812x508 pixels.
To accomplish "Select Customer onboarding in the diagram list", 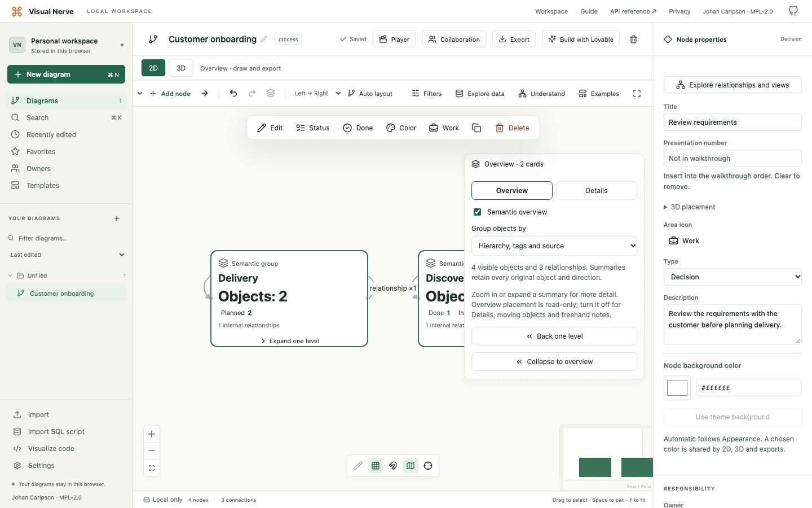I will [67, 293].
